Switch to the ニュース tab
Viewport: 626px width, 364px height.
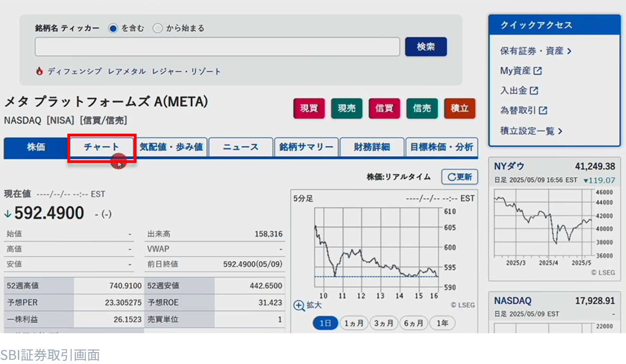click(241, 147)
